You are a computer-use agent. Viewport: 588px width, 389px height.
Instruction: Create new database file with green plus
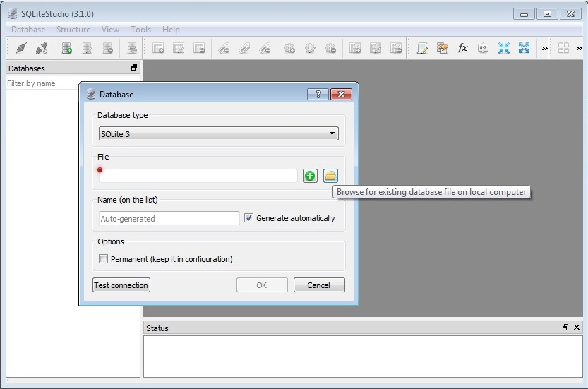[x=310, y=176]
